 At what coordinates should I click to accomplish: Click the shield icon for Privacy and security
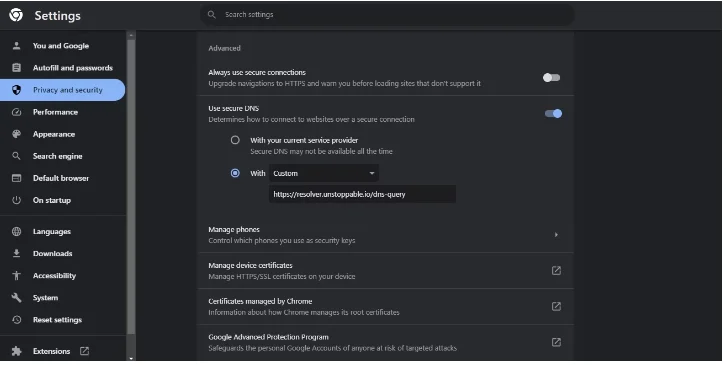pyautogui.click(x=16, y=90)
